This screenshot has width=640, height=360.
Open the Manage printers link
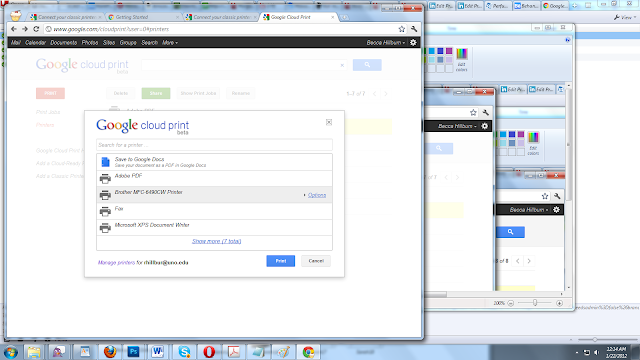pos(116,262)
